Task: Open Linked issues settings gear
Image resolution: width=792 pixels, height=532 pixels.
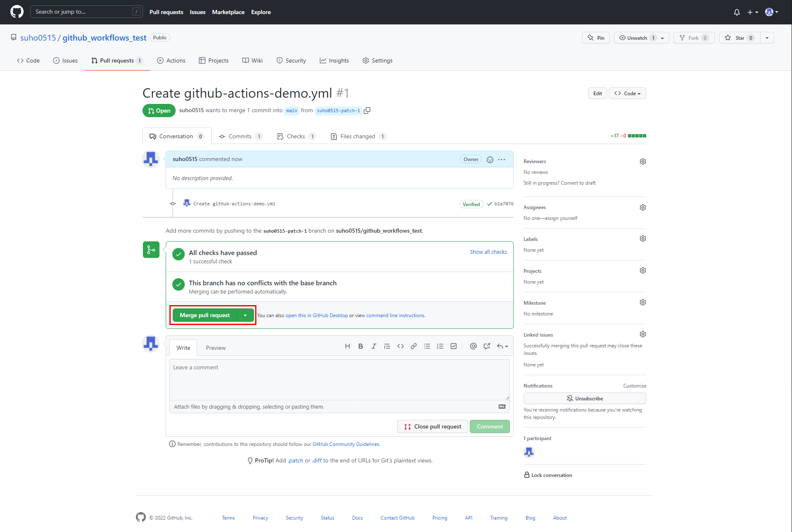Action: tap(643, 334)
